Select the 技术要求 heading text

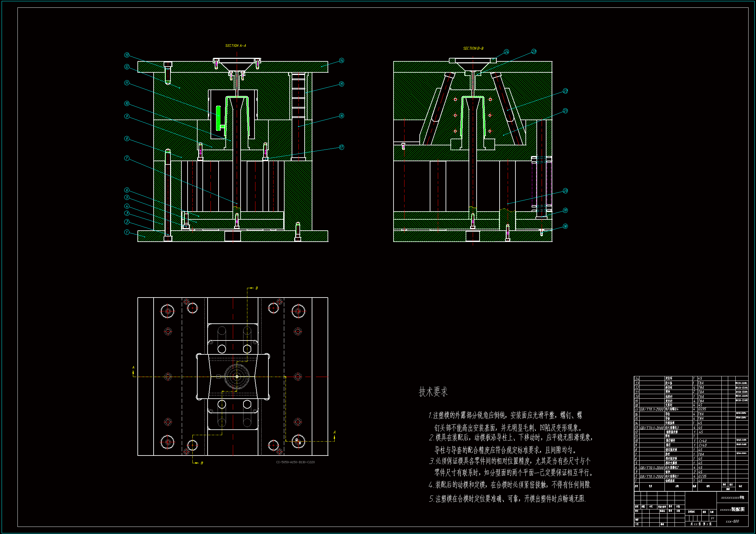pyautogui.click(x=433, y=392)
